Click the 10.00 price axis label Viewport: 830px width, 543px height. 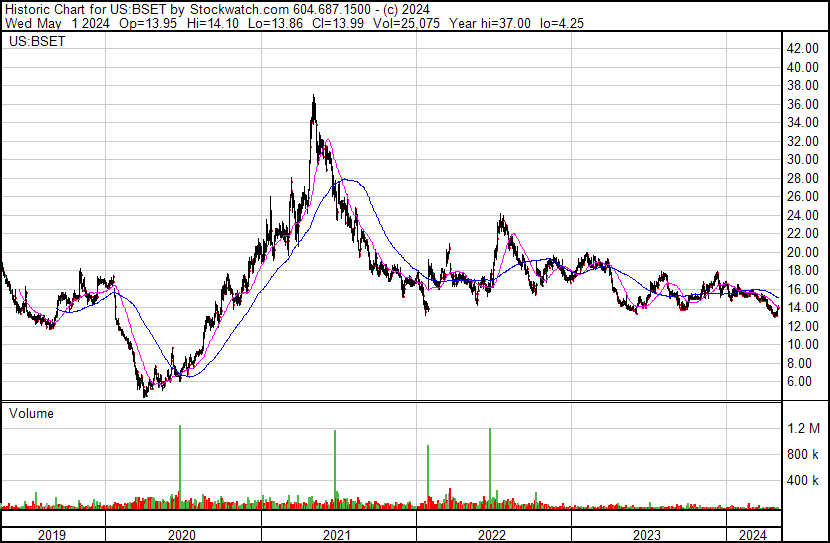(803, 345)
